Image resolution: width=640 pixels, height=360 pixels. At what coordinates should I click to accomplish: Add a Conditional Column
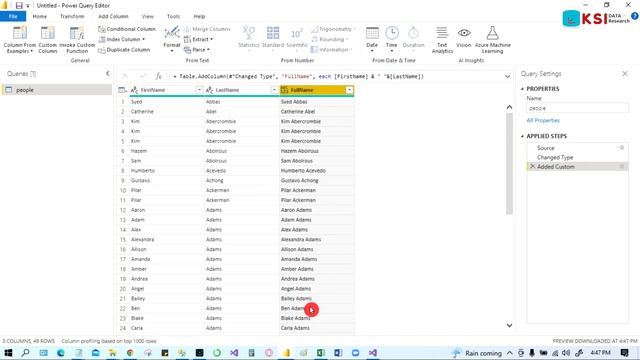tap(127, 29)
